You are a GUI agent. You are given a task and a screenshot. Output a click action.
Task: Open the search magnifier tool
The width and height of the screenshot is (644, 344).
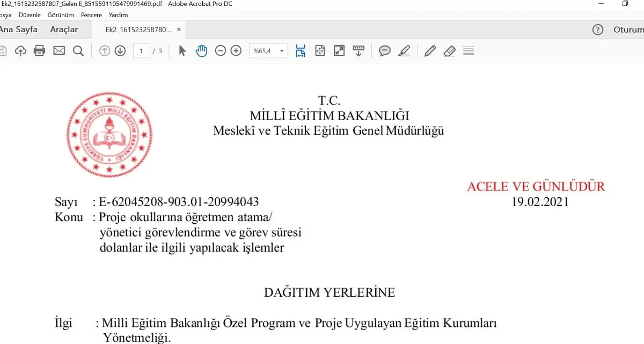pos(78,51)
